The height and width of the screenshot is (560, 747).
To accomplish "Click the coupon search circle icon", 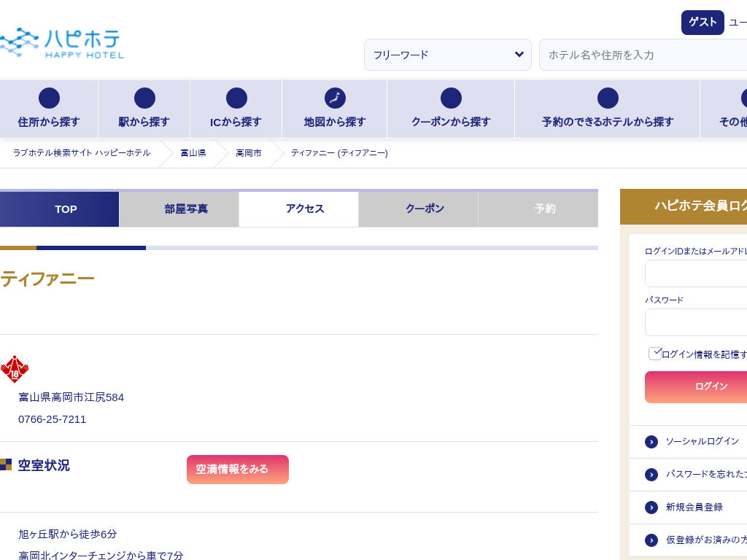I will click(451, 98).
